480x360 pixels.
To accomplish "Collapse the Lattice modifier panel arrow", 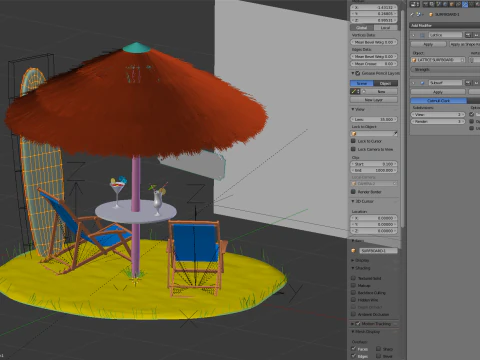I will [413, 35].
